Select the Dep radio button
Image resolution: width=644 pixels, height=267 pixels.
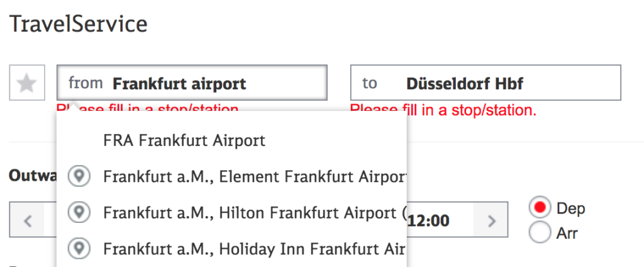point(540,208)
